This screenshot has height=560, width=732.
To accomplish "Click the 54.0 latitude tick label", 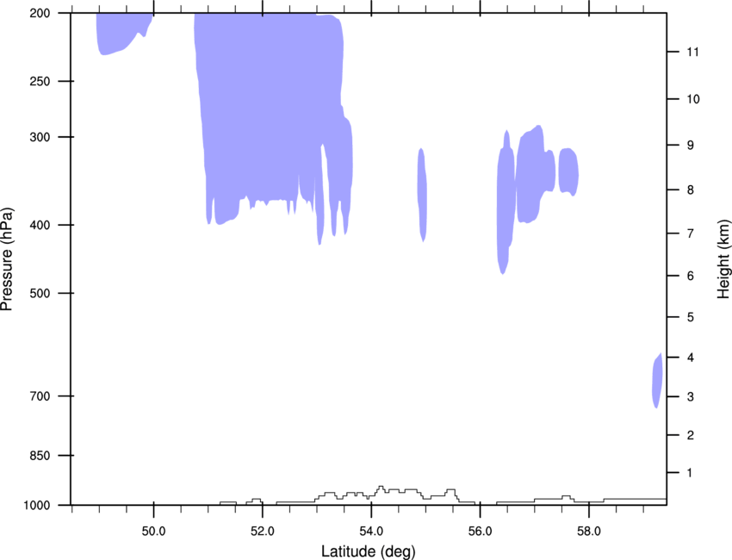I will tap(371, 532).
